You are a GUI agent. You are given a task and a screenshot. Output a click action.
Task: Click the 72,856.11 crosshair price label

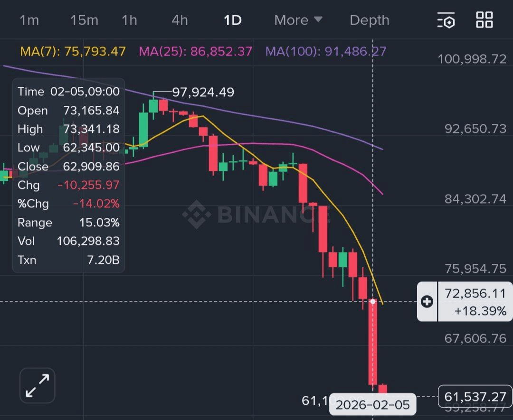475,301
